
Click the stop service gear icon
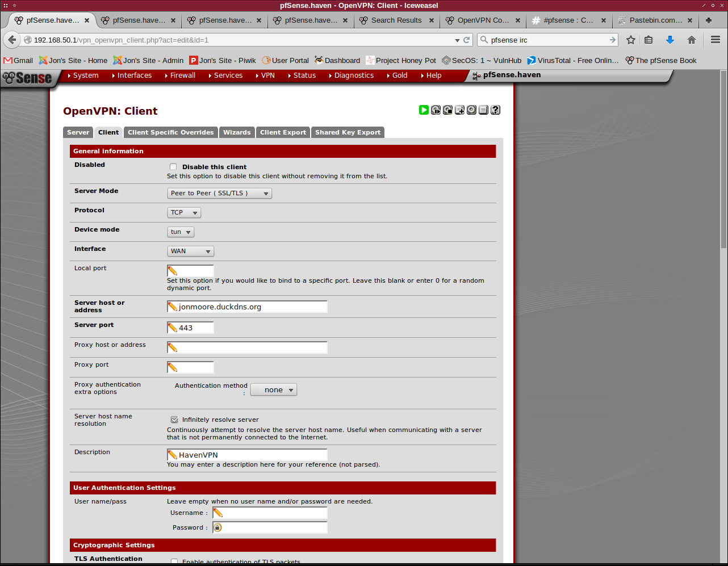447,110
